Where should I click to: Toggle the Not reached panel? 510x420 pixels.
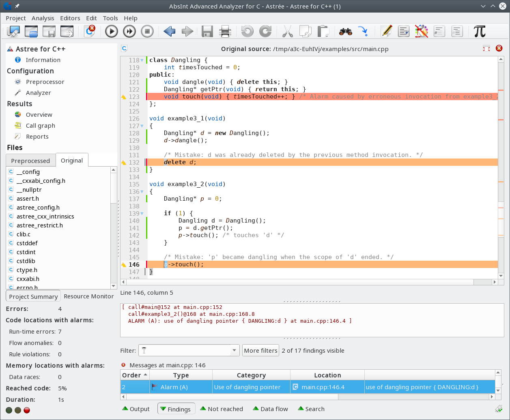[222, 409]
